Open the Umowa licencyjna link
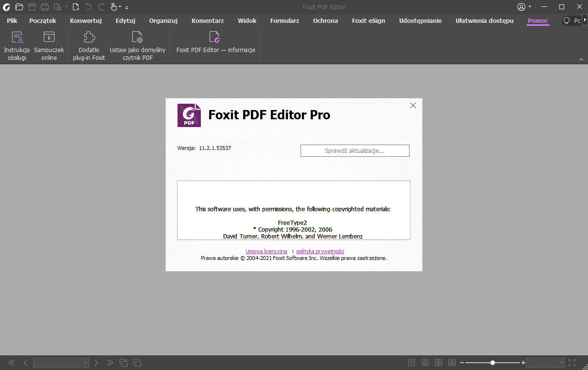 (267, 251)
